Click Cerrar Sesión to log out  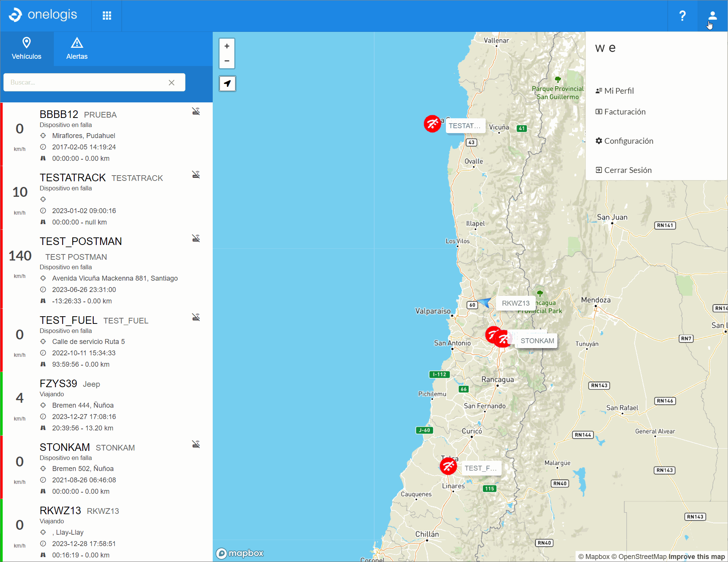[x=627, y=170]
